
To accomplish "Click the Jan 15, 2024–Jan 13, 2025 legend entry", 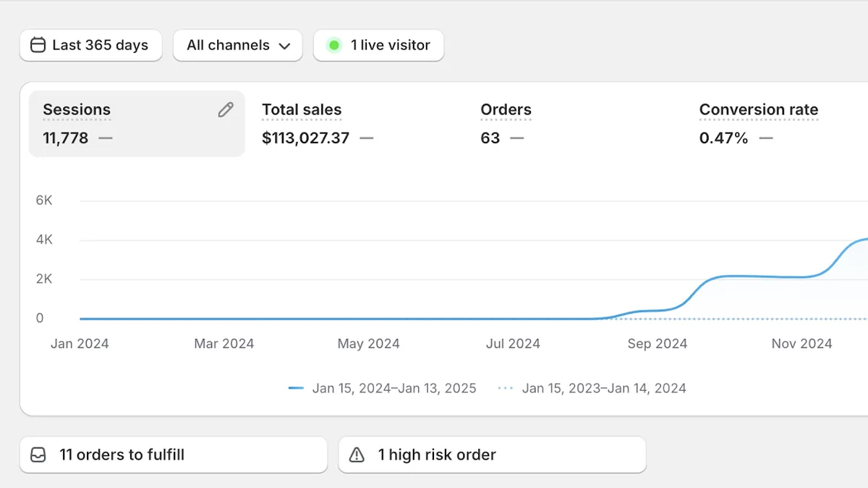I will coord(382,388).
